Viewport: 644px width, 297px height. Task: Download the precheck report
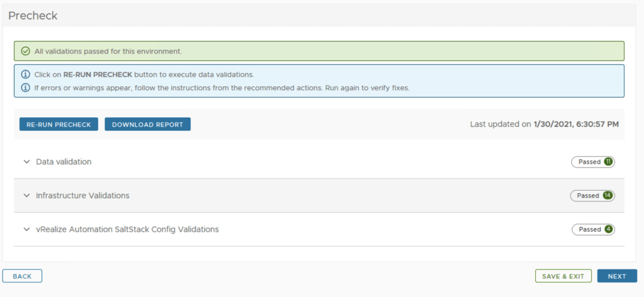tap(147, 125)
